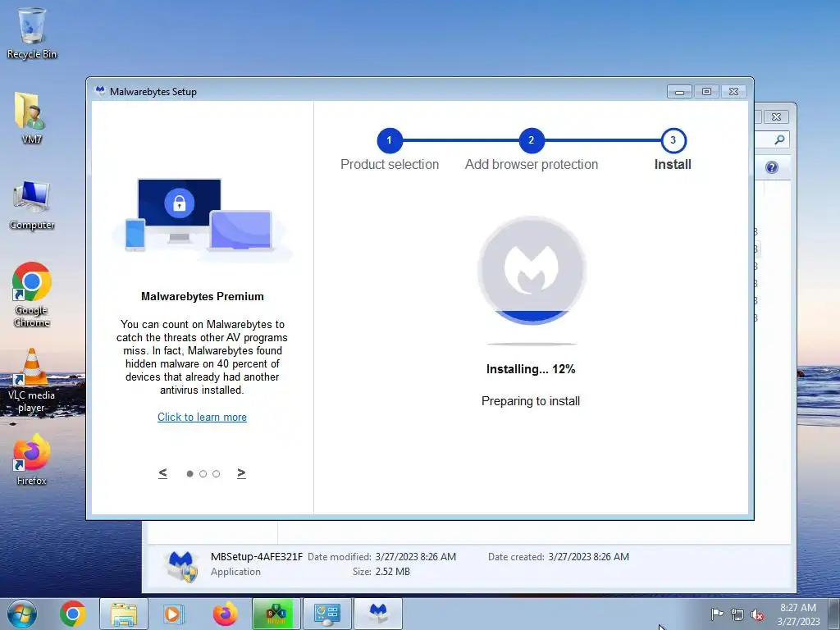
Task: Close the Malwarebytes Setup window
Action: click(734, 92)
